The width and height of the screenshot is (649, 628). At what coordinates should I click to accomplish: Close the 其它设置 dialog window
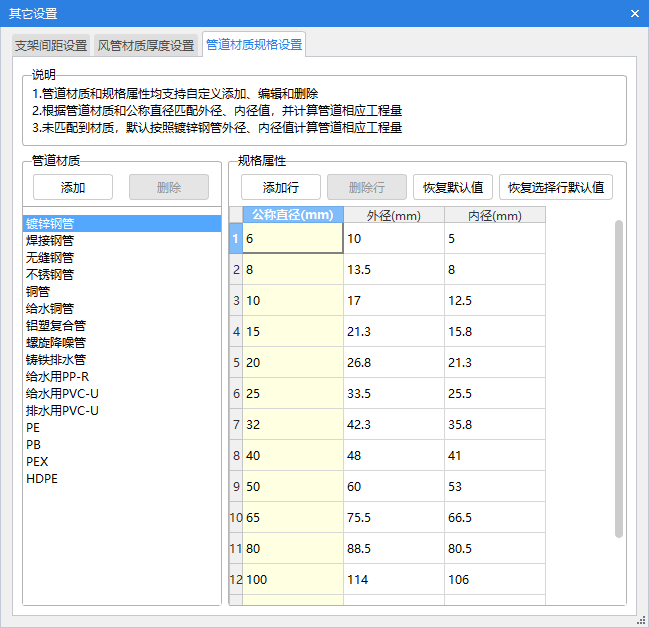(x=634, y=13)
